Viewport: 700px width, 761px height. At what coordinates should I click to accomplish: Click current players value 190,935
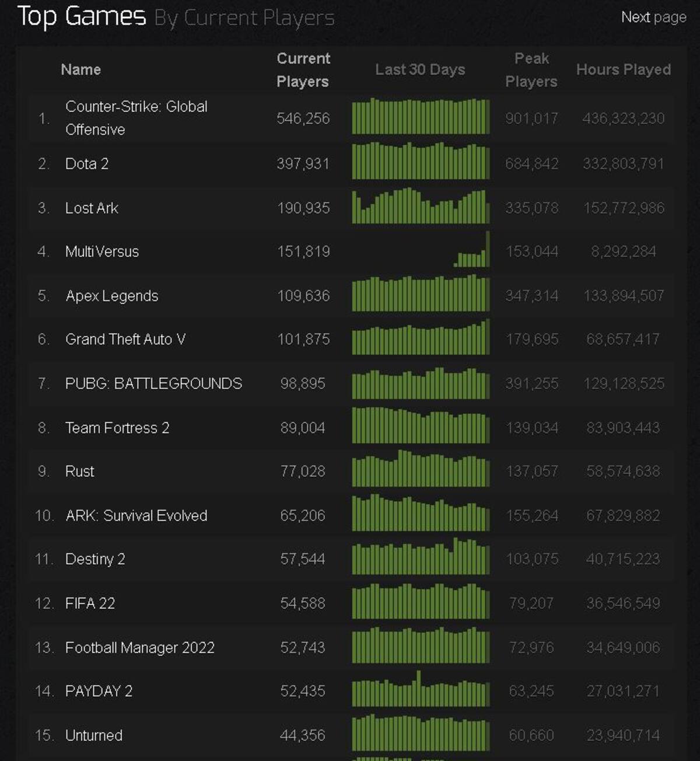pos(303,208)
